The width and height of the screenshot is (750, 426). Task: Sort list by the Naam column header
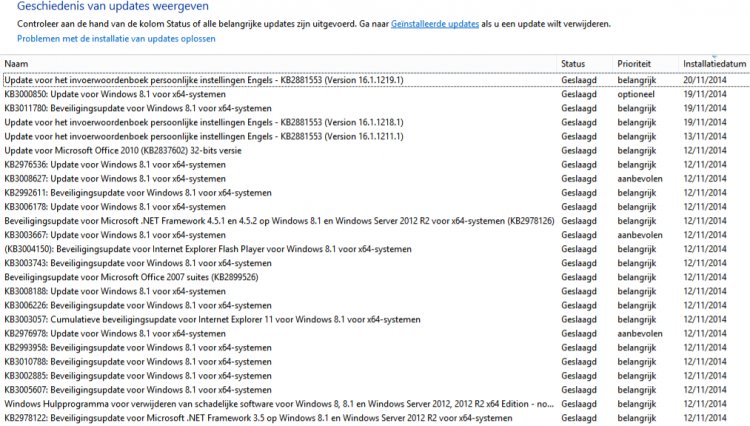(x=16, y=64)
